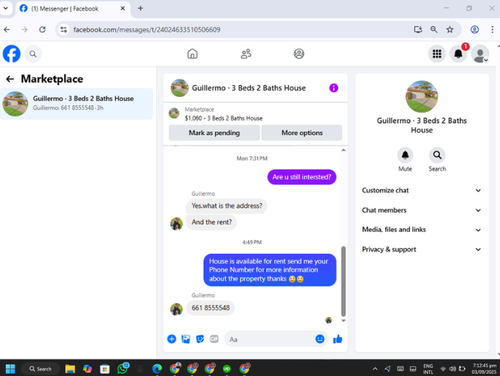Click the message 'Yes.what is the address?'
Image resolution: width=500 pixels, height=376 pixels.
(227, 206)
